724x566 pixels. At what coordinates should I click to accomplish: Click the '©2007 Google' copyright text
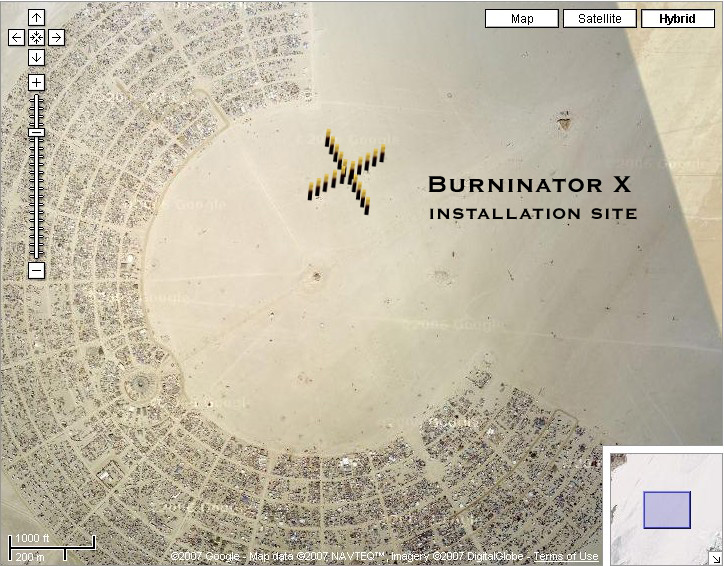click(x=205, y=556)
